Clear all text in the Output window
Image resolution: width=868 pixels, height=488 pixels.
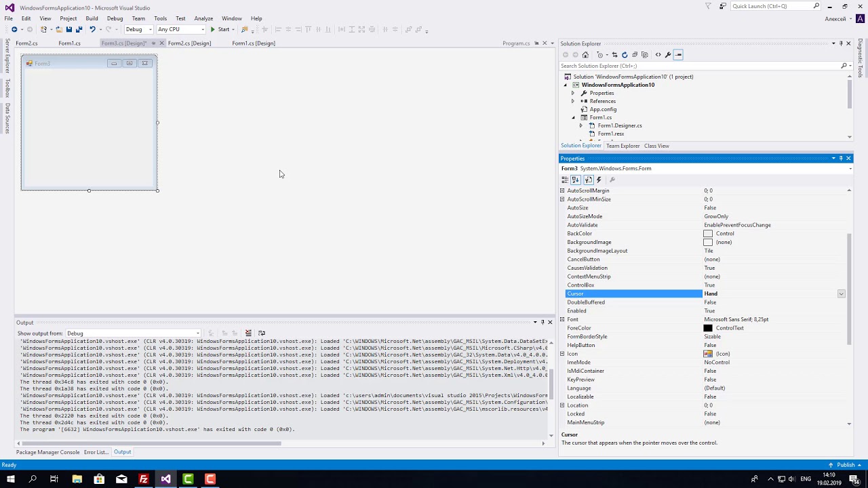[x=248, y=333]
